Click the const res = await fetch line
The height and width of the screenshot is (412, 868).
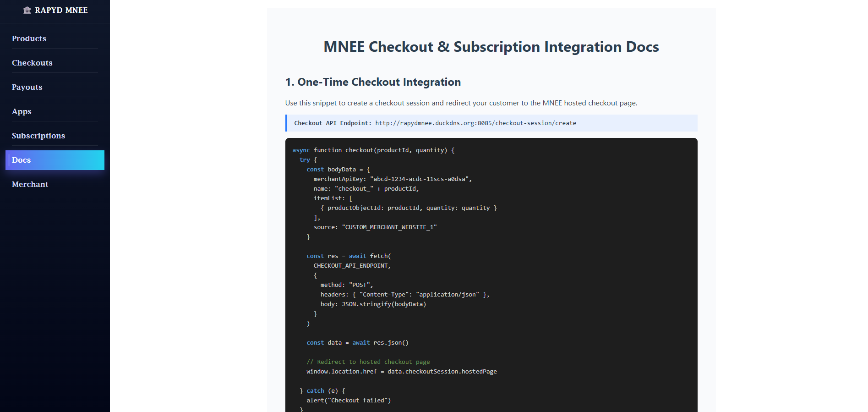pos(349,256)
